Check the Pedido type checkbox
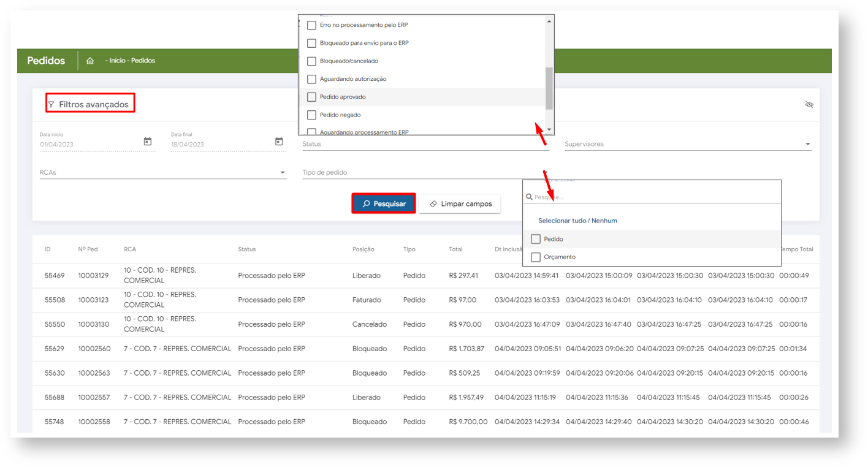Screen dimensions: 868x467 click(x=536, y=239)
